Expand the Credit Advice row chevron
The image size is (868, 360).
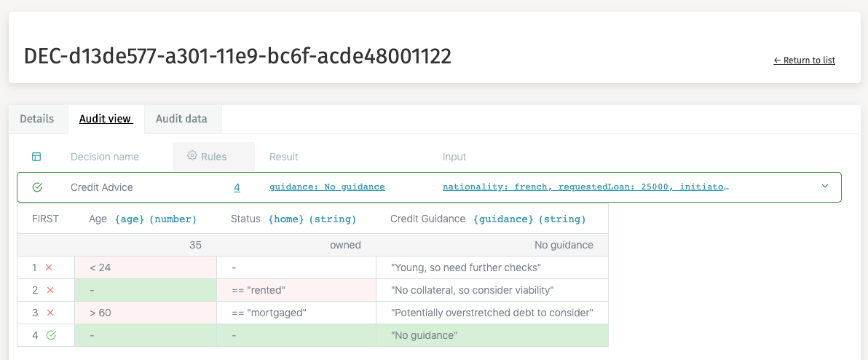pos(825,187)
